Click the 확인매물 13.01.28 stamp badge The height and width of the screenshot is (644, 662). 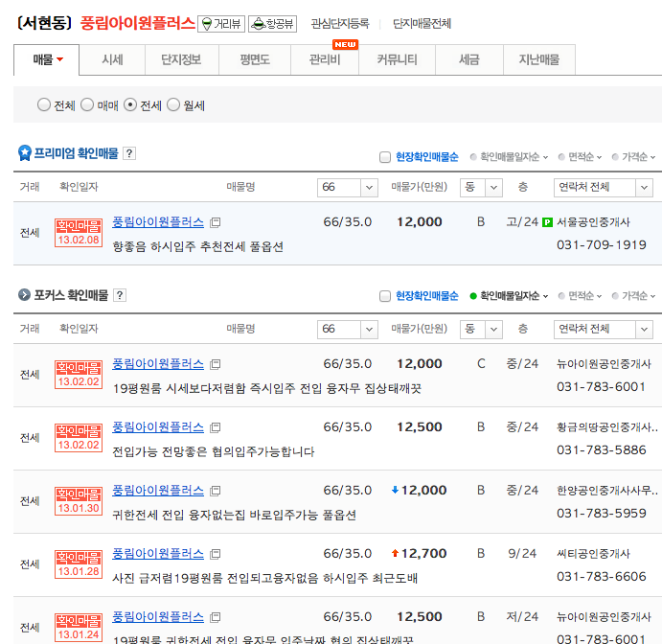click(x=79, y=564)
